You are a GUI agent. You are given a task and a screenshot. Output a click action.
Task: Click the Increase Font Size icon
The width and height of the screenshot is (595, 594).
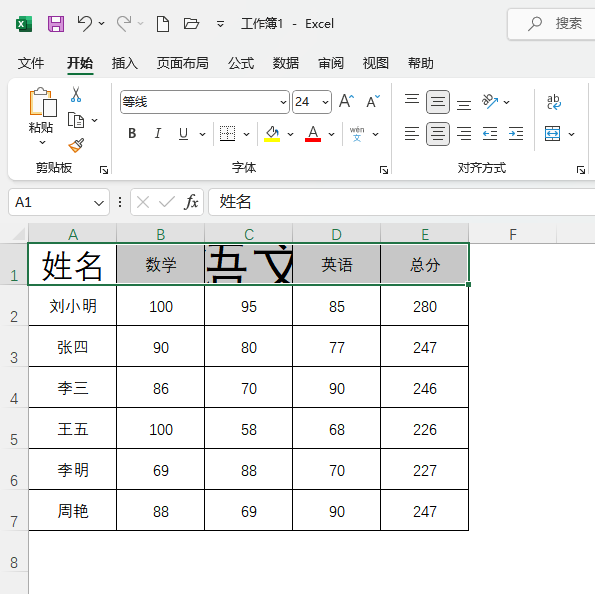point(346,102)
